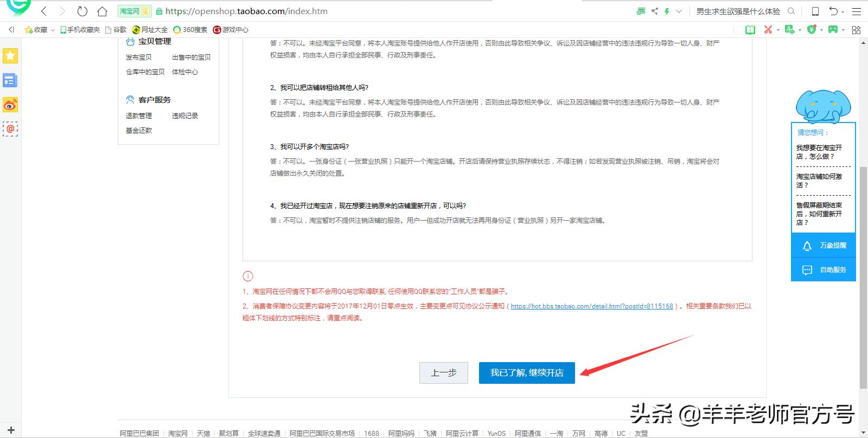The width and height of the screenshot is (868, 438).
Task: Click the 淘宝网 site certificate badge
Action: [x=134, y=11]
